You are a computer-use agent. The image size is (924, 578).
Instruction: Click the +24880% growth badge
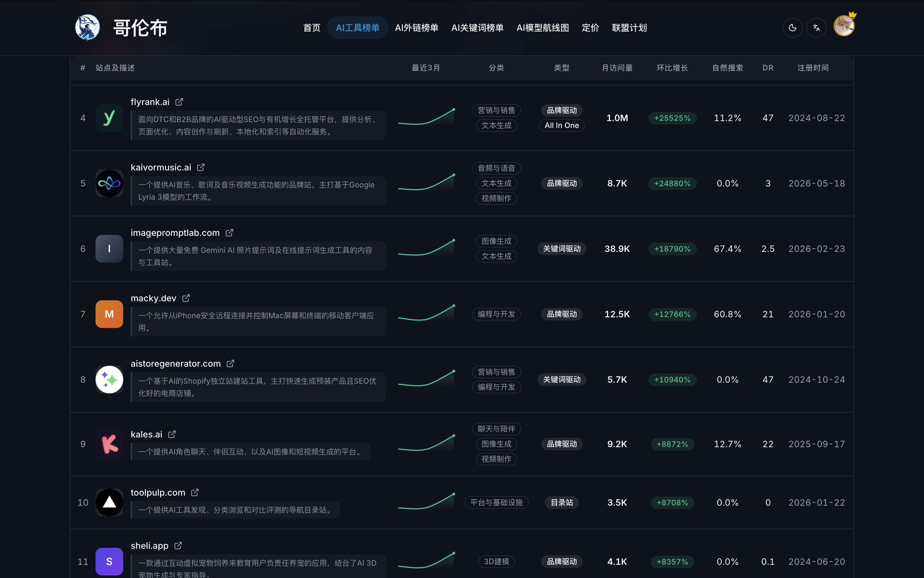(672, 183)
